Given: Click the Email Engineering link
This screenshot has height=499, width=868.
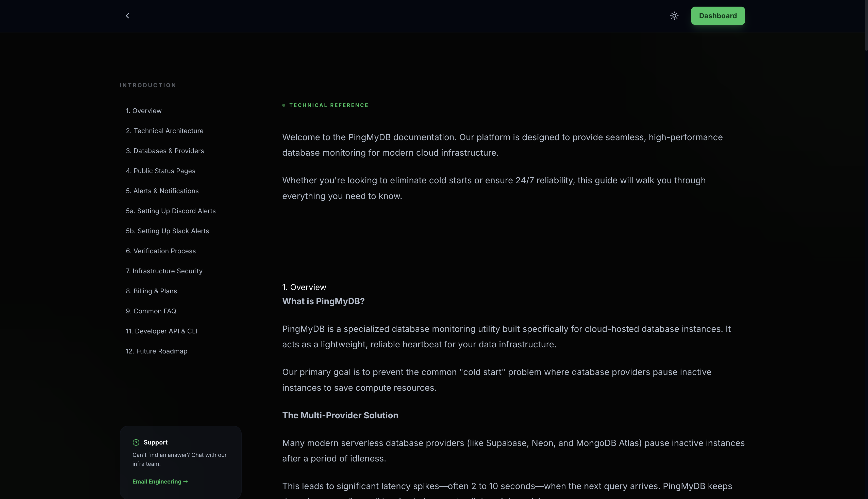Looking at the screenshot, I should click(x=160, y=481).
